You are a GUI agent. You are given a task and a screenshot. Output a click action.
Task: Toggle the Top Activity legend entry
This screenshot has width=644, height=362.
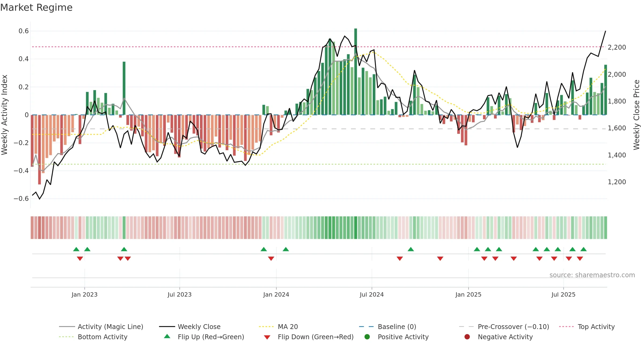click(587, 327)
